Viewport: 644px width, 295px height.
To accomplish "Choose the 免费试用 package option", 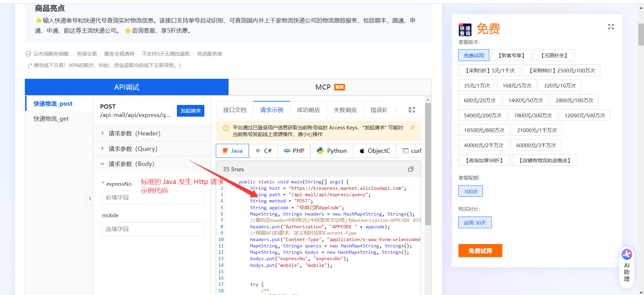I will pyautogui.click(x=474, y=55).
